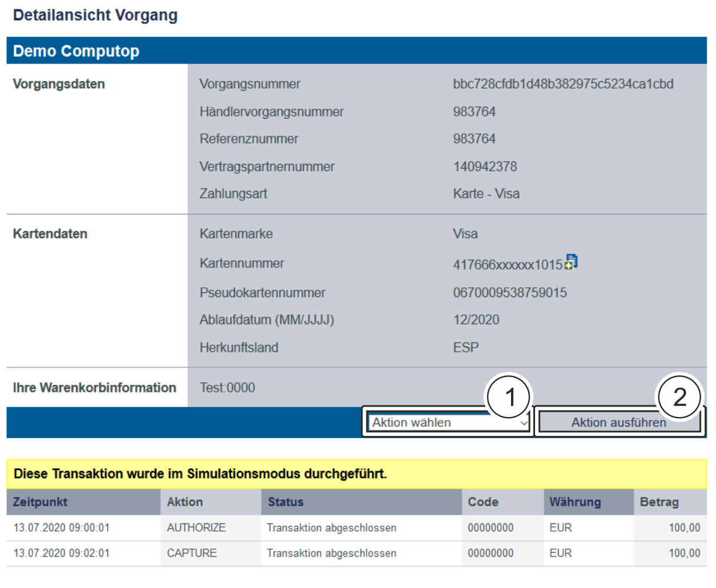Viewport: 716px width, 588px height.
Task: Click the Vertragspartnernummer value 140942378
Action: pos(485,166)
